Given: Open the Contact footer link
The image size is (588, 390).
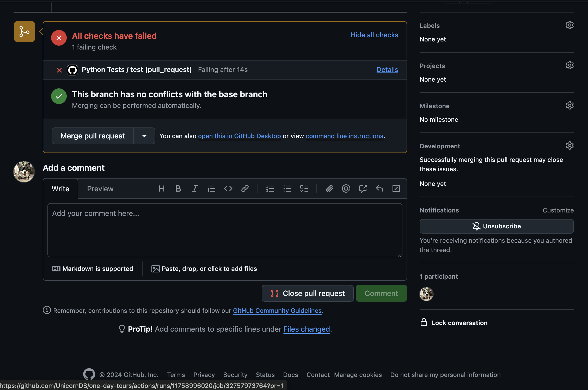Looking at the screenshot, I should [x=318, y=375].
